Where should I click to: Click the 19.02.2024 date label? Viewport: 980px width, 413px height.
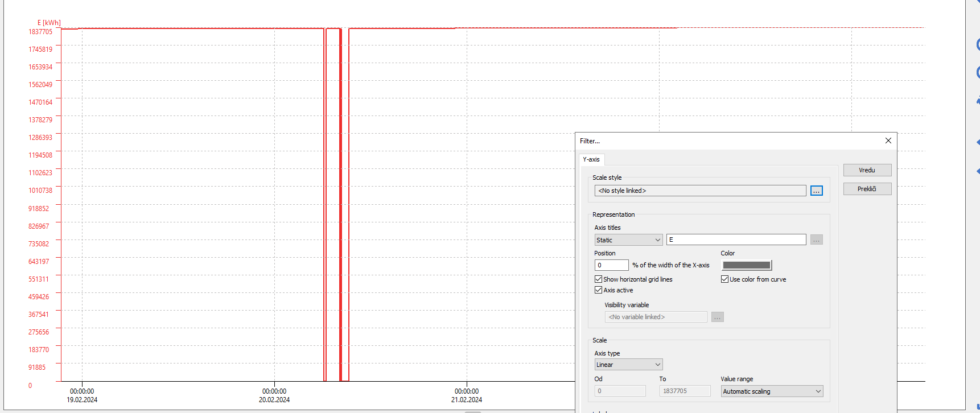[82, 400]
